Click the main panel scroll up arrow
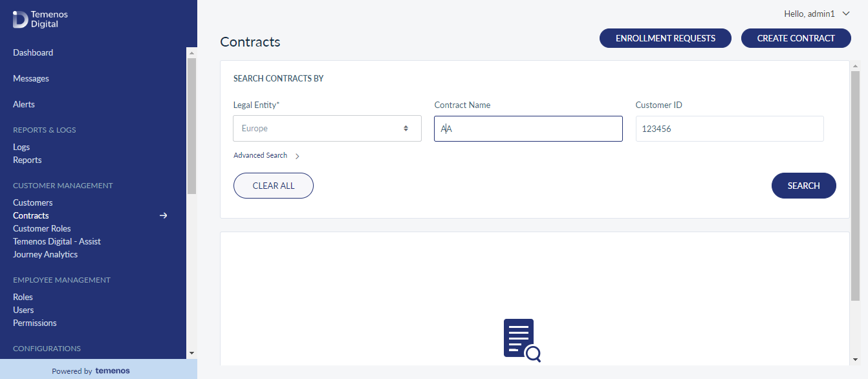Viewport: 868px width, 379px height. pyautogui.click(x=855, y=66)
